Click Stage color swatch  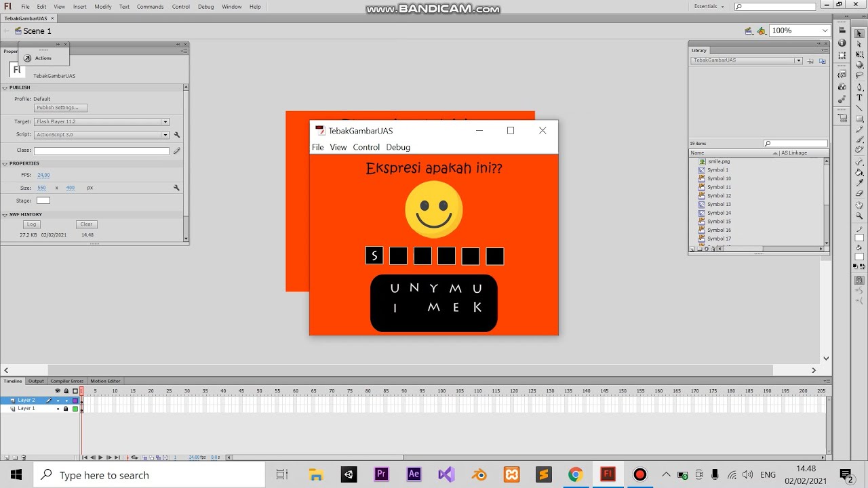click(43, 201)
